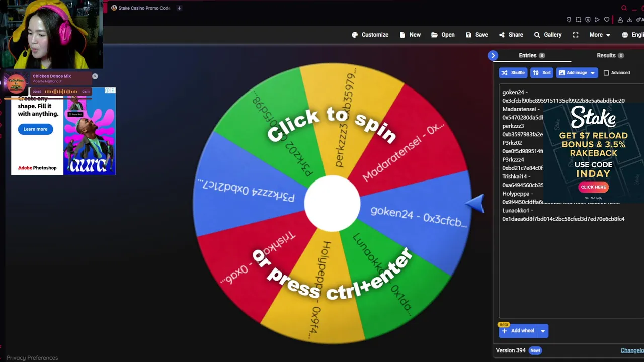This screenshot has height=362, width=644.
Task: Switch to the Entries tab
Action: (532, 55)
